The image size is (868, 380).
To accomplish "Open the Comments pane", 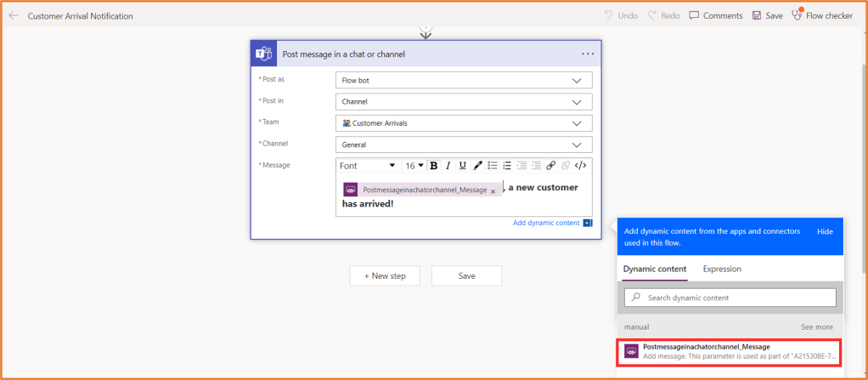I will 715,15.
